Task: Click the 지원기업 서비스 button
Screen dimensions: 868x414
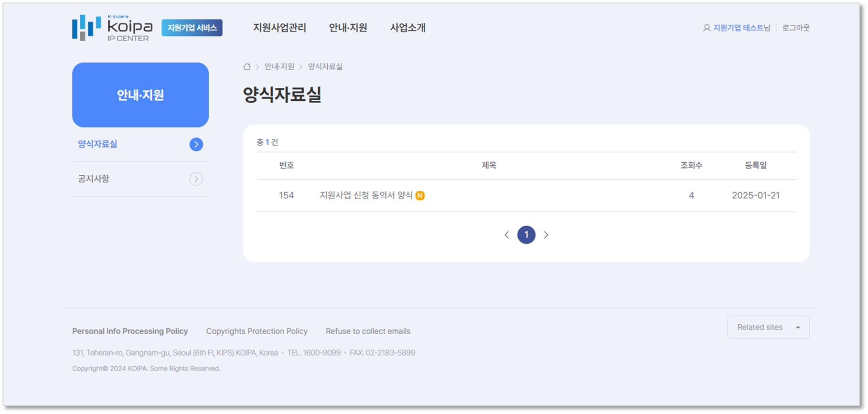Action: pos(192,28)
